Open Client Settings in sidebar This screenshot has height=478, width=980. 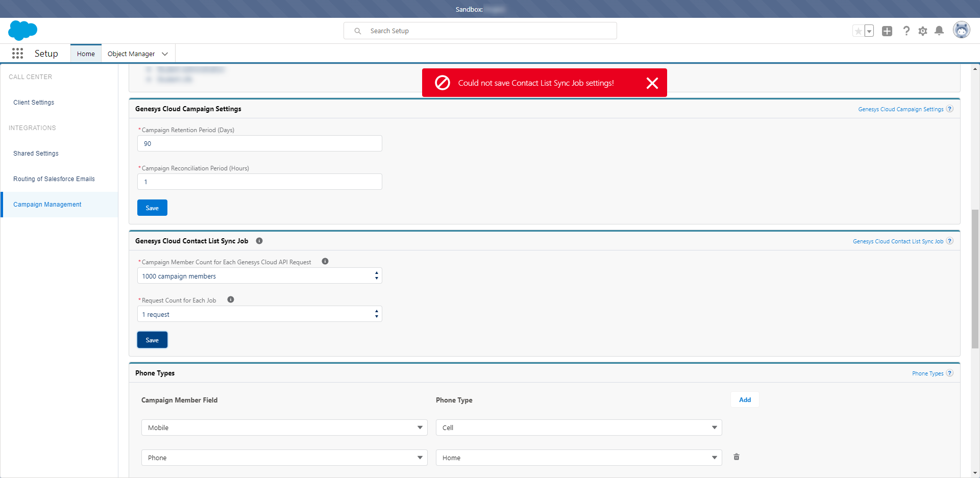coord(34,103)
